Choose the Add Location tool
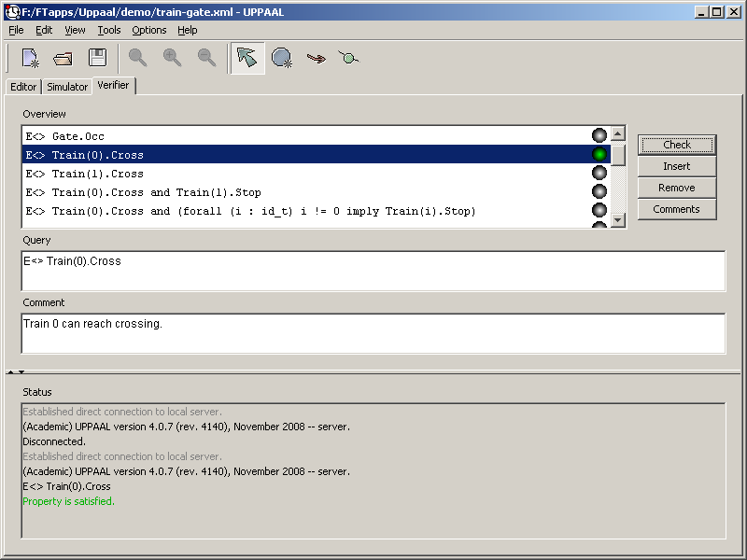Image resolution: width=747 pixels, height=560 pixels. 282,58
